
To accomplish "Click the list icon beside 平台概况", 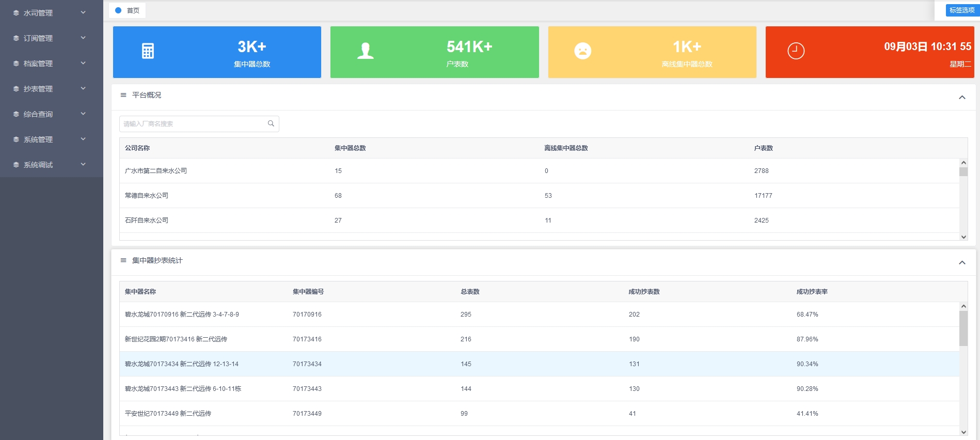I will (x=123, y=95).
